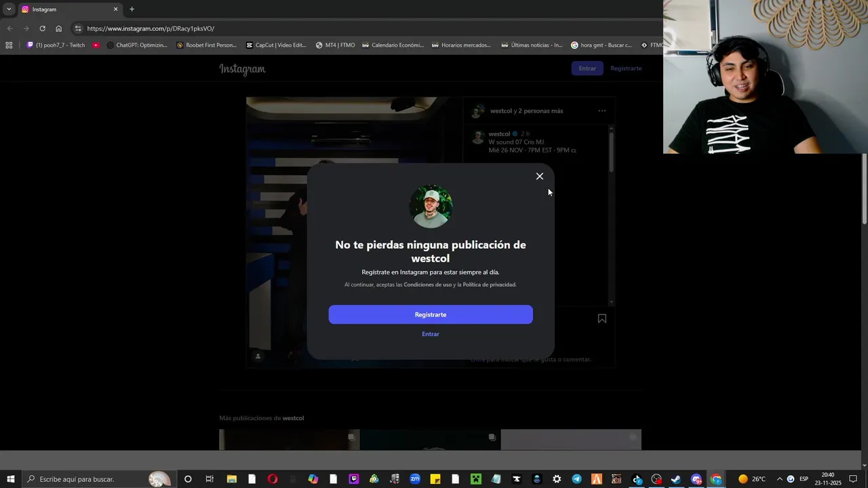Click the westcol link in Más publicaciones

pos(293,418)
